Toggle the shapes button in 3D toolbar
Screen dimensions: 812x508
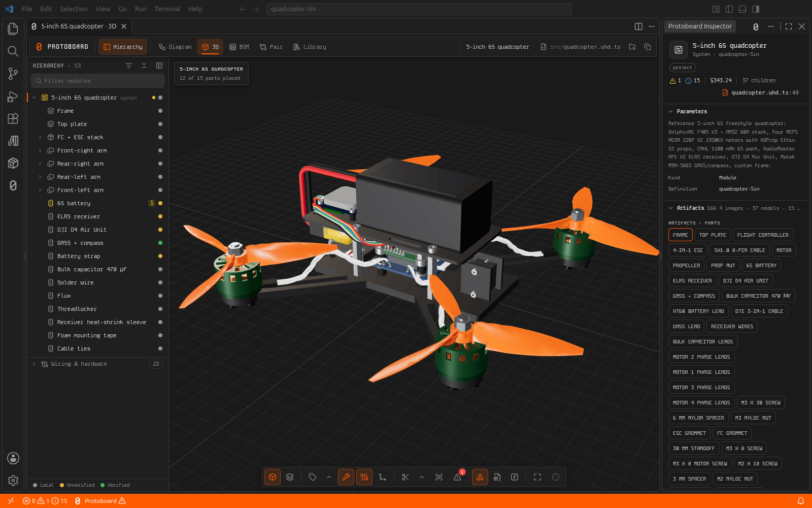(x=480, y=477)
